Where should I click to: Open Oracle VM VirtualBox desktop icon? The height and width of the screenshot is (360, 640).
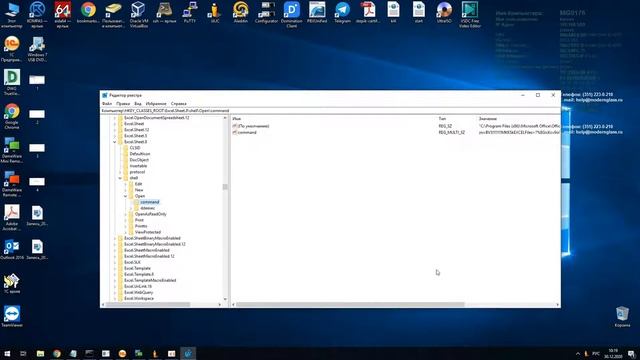pos(138,14)
